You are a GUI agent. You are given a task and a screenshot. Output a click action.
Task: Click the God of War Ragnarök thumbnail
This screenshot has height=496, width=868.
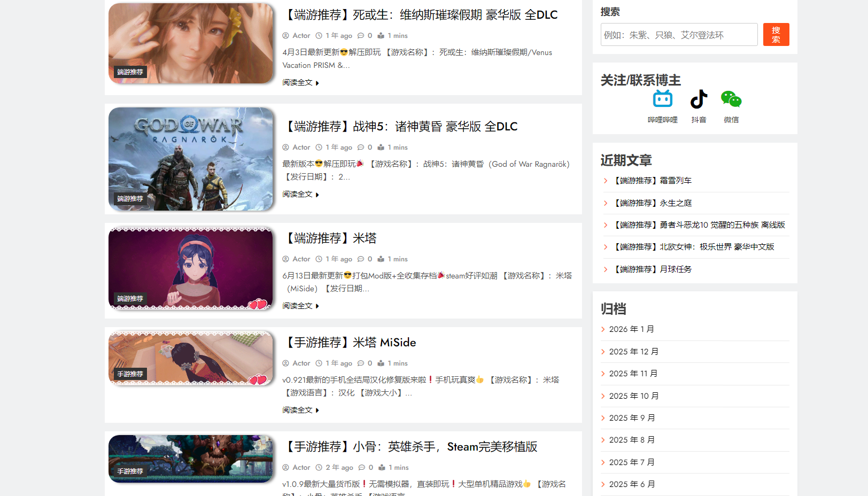pos(191,159)
